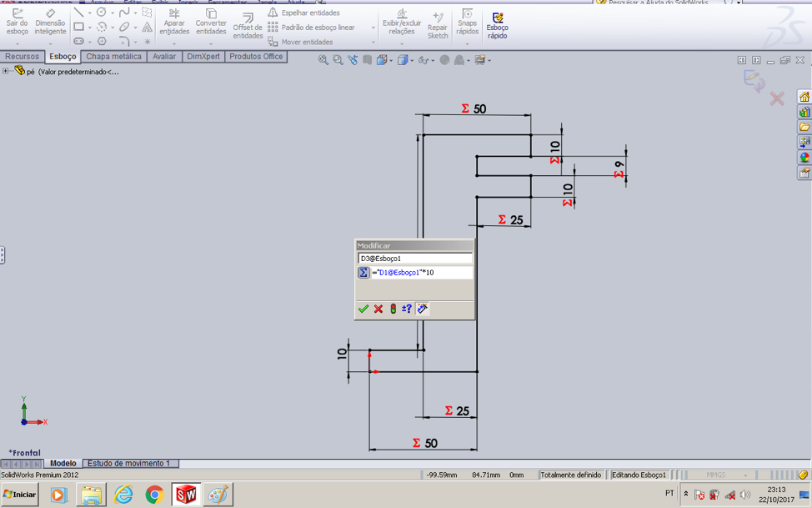Click Padrão de esboço linear tool
This screenshot has height=508, width=812.
point(311,27)
